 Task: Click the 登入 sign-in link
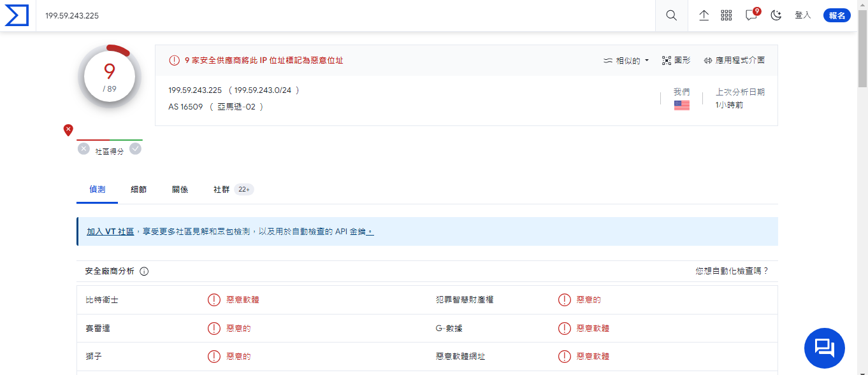tap(803, 15)
